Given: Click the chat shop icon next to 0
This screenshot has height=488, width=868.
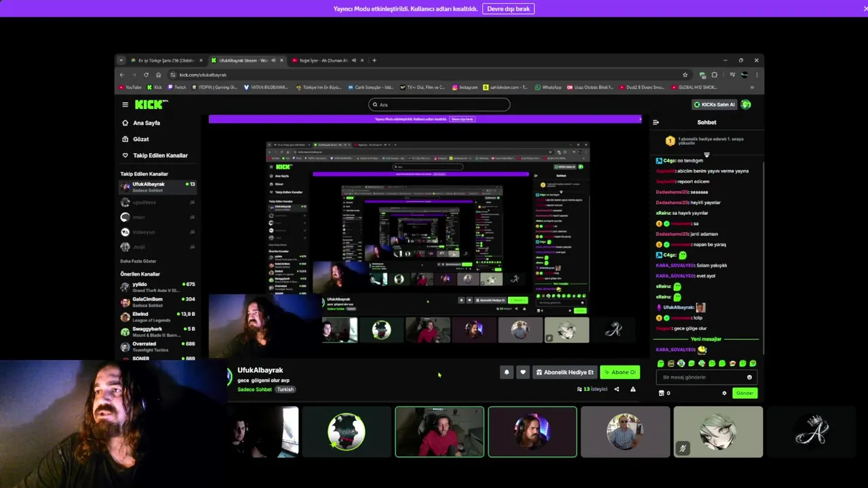Looking at the screenshot, I should tap(662, 393).
